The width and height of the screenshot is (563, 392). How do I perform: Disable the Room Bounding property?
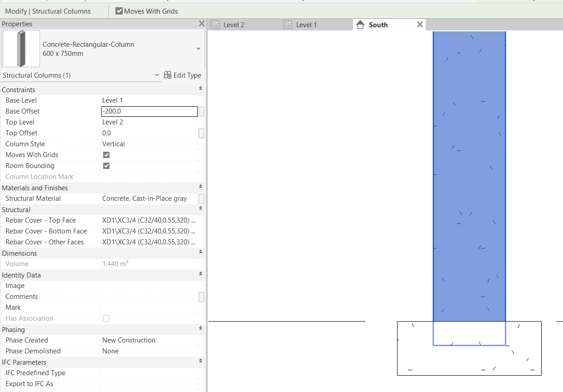coord(106,166)
